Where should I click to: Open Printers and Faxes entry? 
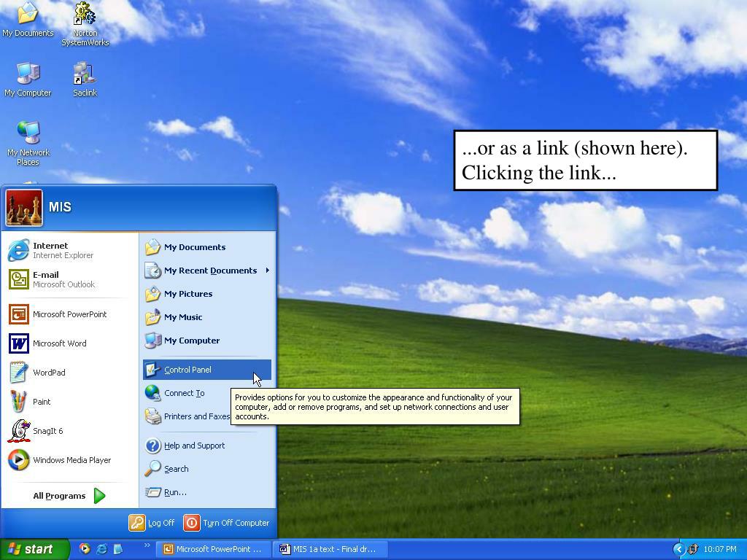(187, 416)
